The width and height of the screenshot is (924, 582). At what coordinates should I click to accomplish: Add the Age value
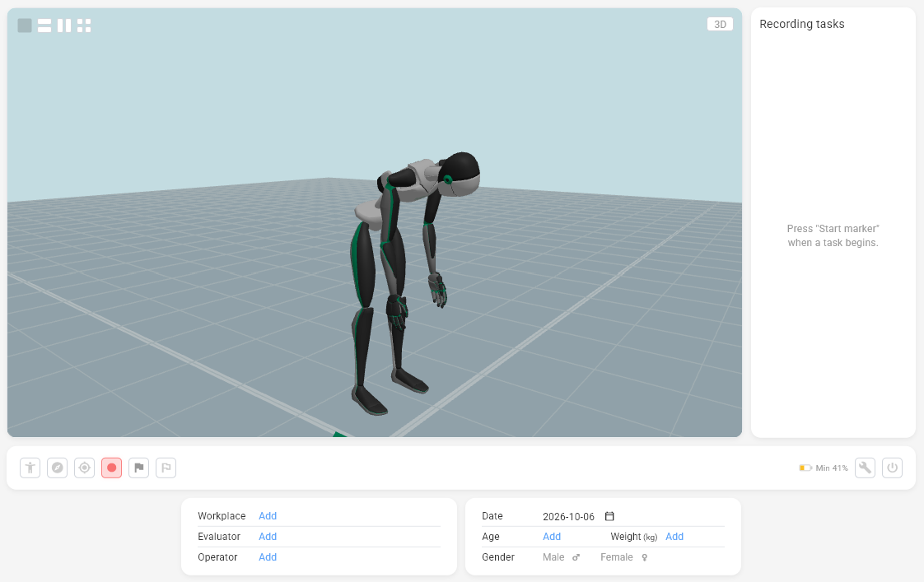pyautogui.click(x=552, y=537)
